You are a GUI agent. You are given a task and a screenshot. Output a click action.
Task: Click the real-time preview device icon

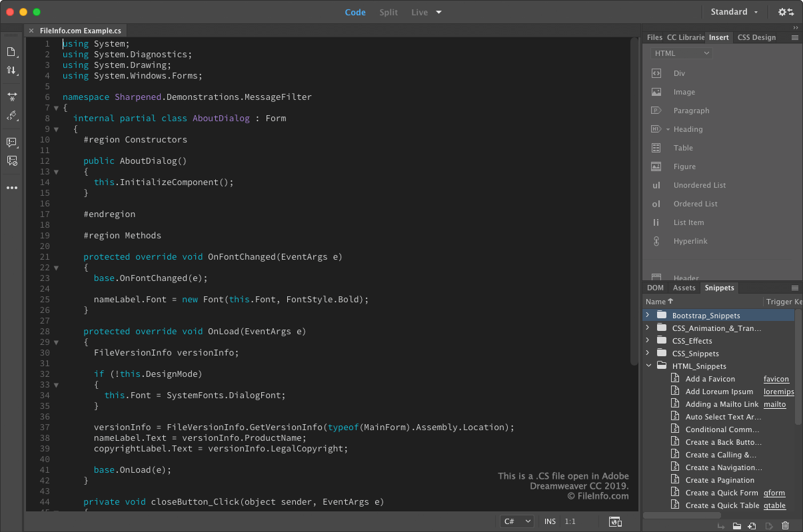615,521
